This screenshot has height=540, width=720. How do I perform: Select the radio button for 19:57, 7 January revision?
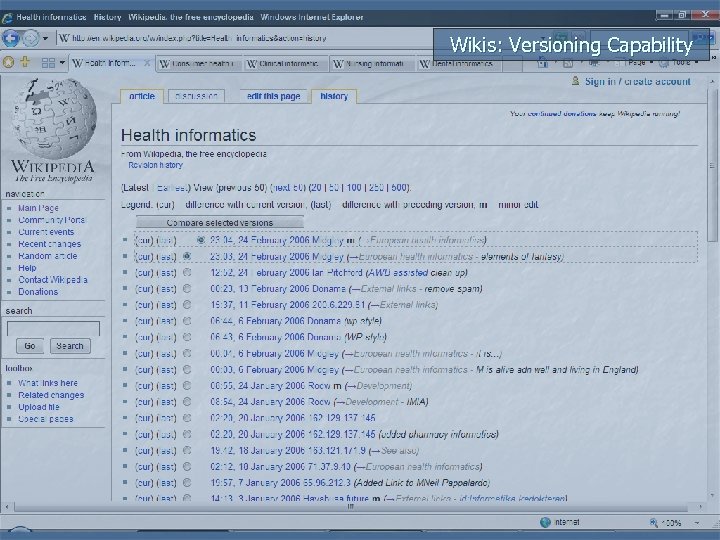186,483
